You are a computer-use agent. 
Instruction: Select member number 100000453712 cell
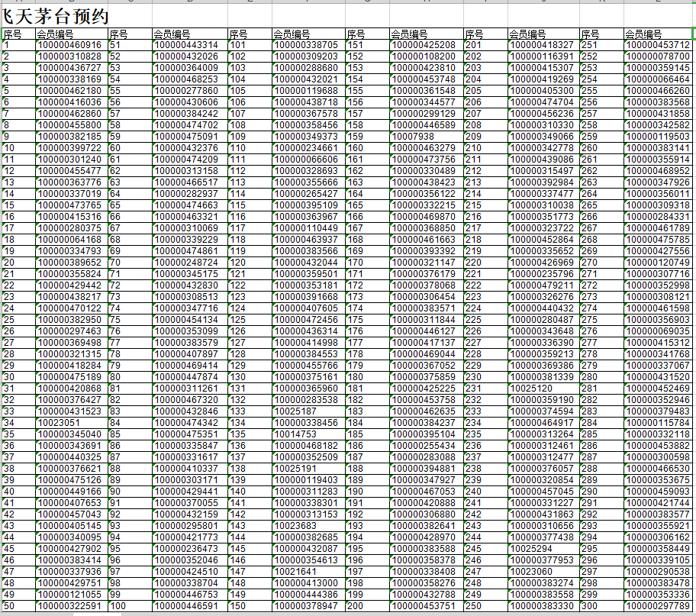658,45
